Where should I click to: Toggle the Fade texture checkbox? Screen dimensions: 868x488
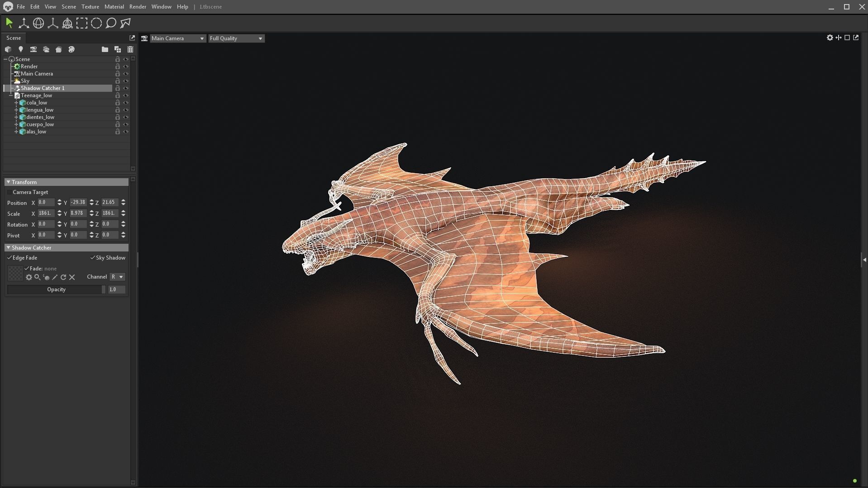[27, 269]
